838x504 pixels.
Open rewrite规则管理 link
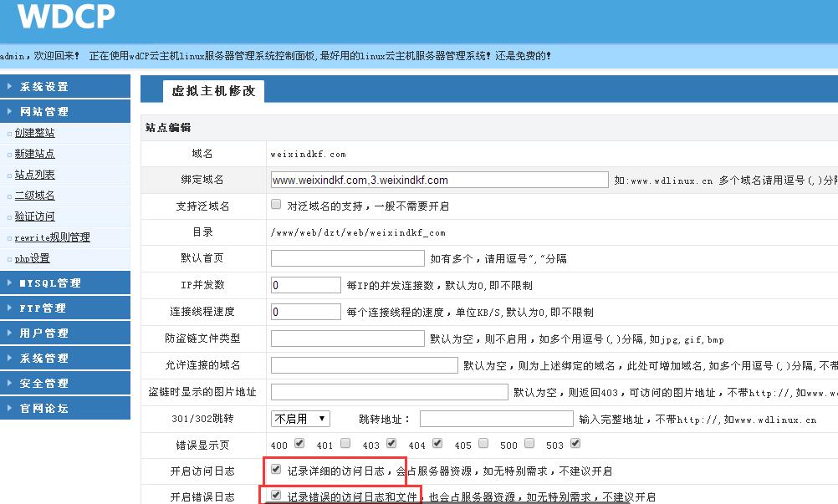point(52,237)
